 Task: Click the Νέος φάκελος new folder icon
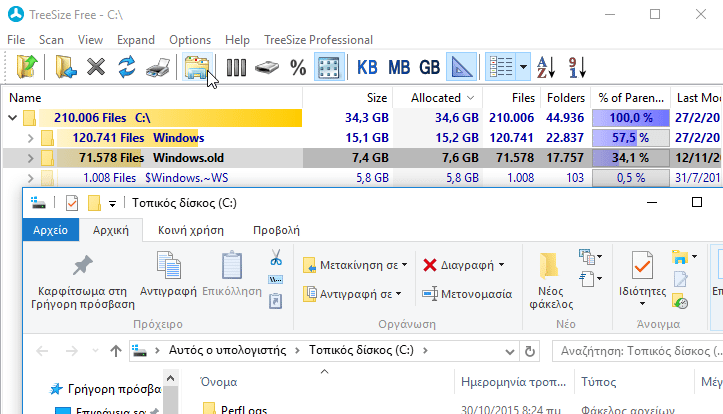(550, 266)
